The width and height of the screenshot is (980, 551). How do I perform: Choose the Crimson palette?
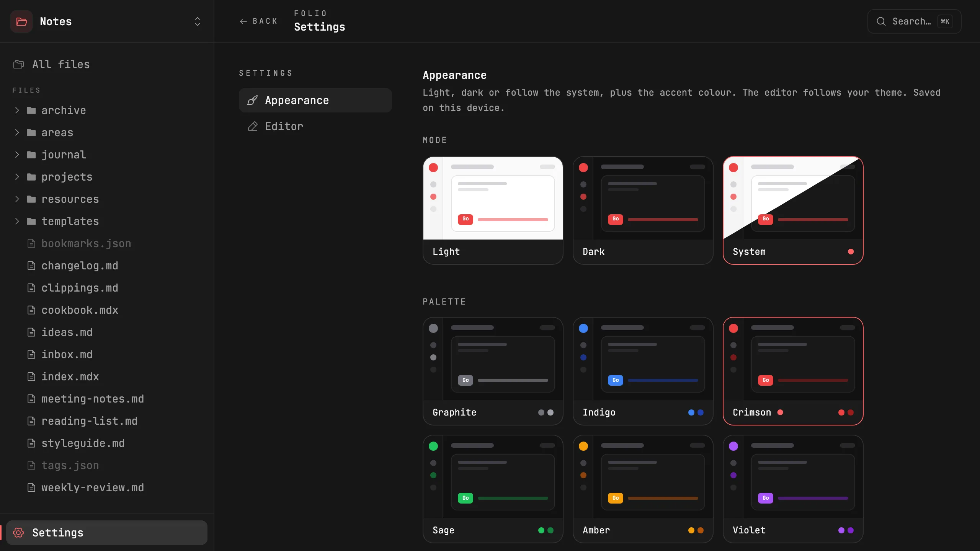pos(793,371)
